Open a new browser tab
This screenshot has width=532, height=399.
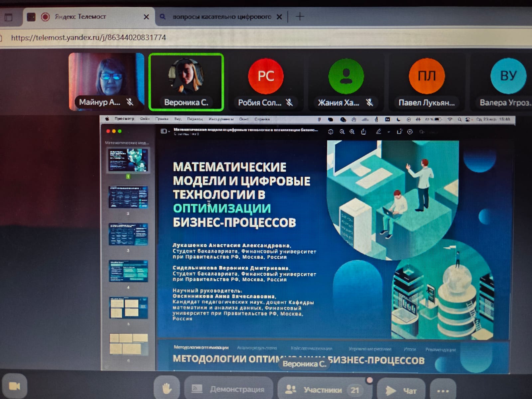(x=300, y=16)
